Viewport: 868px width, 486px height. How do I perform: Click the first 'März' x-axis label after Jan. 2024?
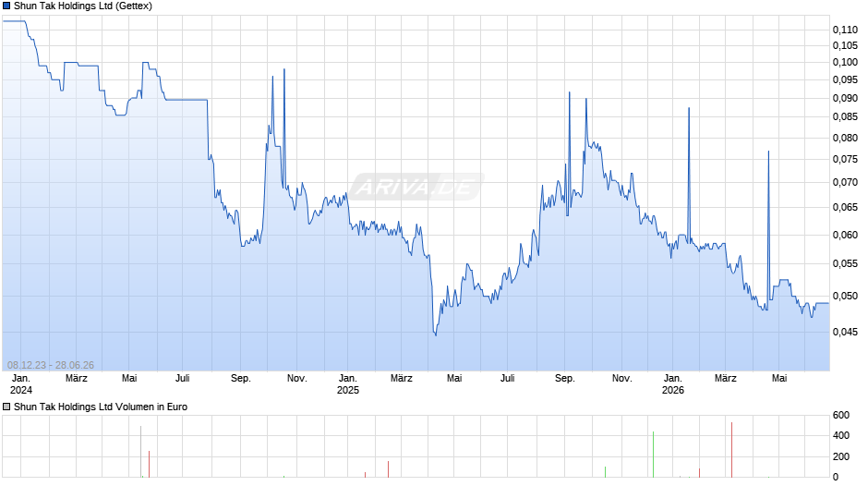coord(77,379)
